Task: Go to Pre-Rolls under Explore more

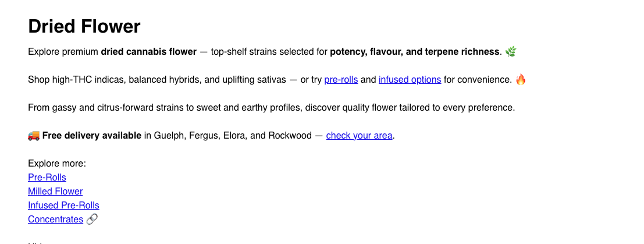Action: (x=47, y=178)
